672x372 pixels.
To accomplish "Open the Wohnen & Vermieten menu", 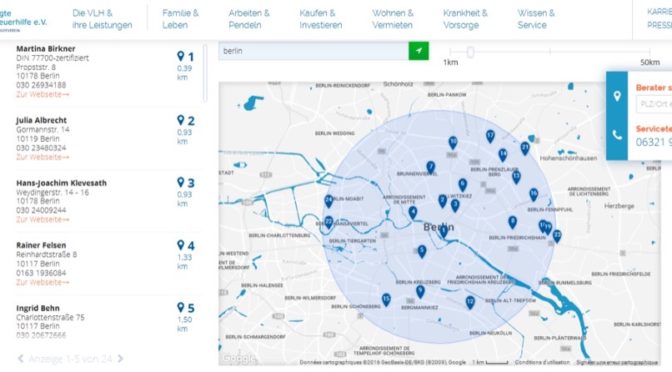I will click(393, 19).
